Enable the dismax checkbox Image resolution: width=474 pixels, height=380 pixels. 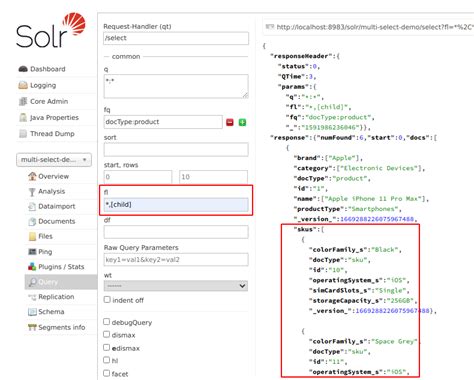[107, 334]
